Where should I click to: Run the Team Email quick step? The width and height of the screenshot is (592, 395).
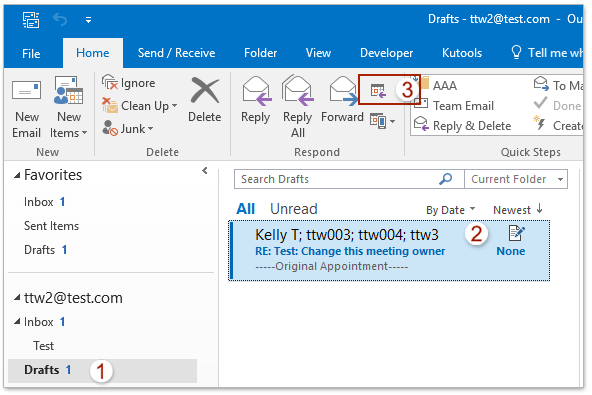tap(454, 105)
